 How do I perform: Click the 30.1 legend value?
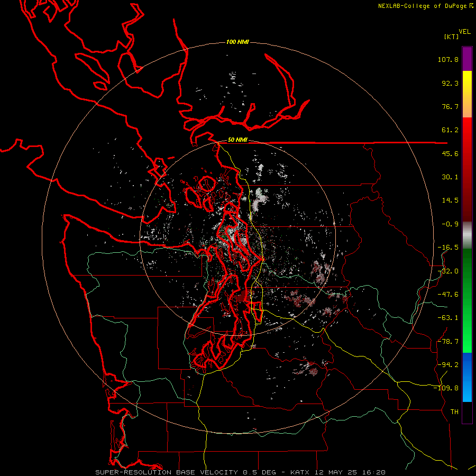pyautogui.click(x=450, y=177)
